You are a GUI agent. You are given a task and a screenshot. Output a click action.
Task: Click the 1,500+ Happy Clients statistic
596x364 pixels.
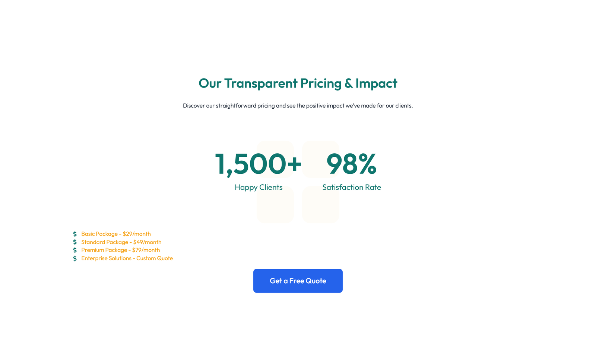(x=259, y=164)
